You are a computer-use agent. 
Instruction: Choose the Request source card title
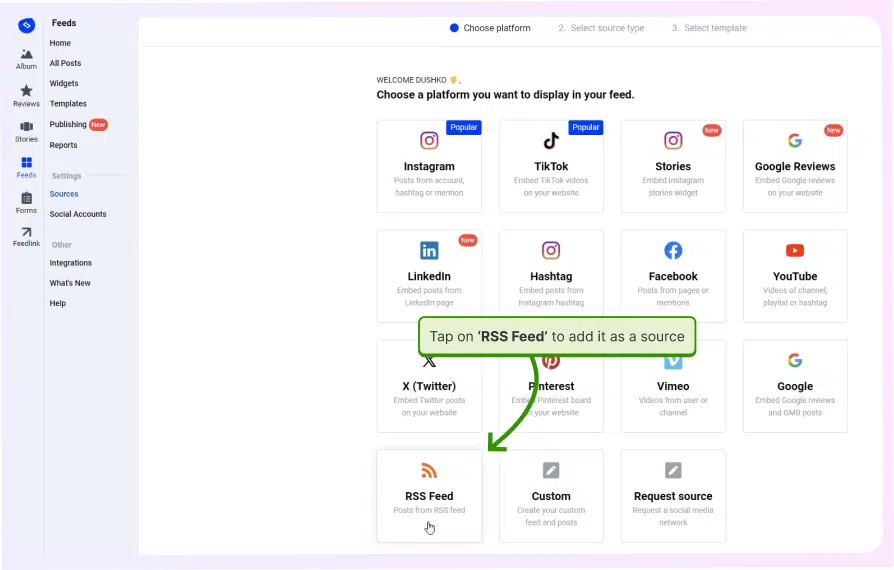coord(673,496)
